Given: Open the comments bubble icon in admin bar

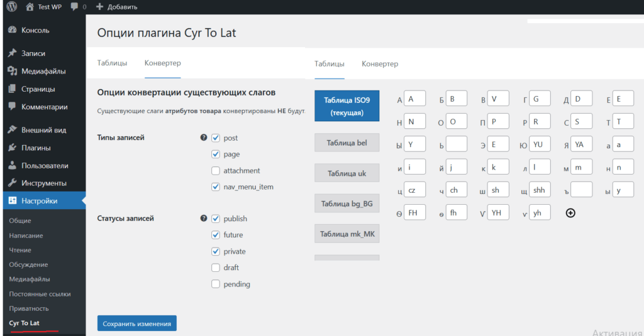Looking at the screenshot, I should 75,7.
